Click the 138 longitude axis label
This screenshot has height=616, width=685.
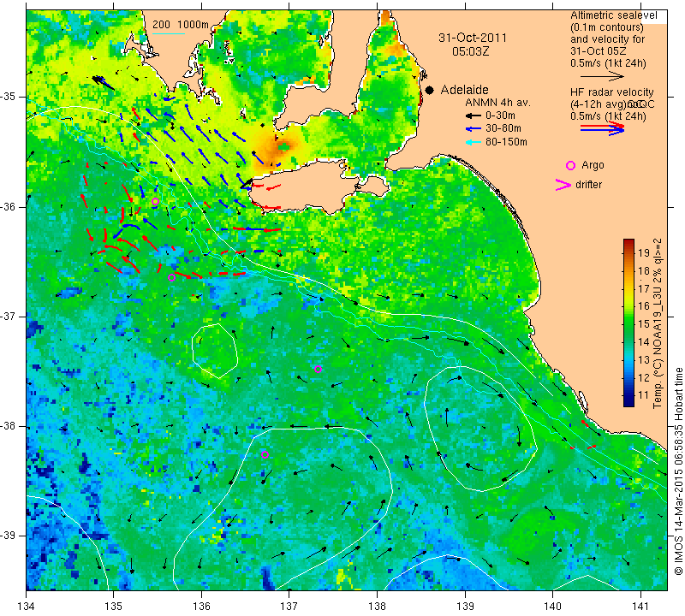[x=377, y=607]
